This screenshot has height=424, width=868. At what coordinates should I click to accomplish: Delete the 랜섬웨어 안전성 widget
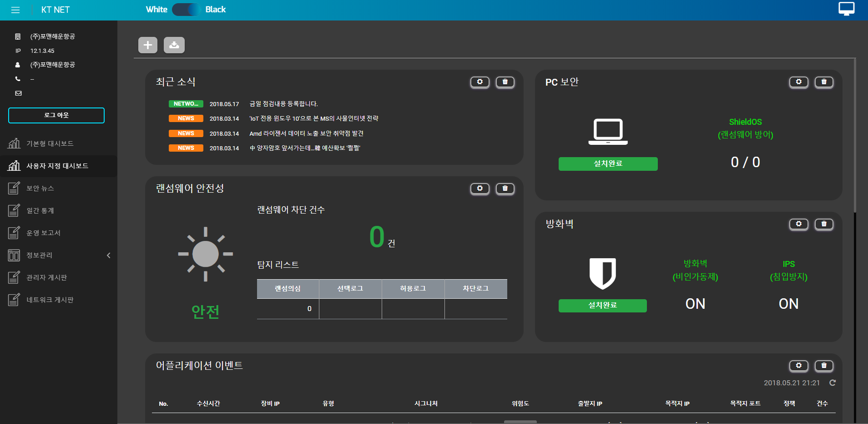pos(505,189)
